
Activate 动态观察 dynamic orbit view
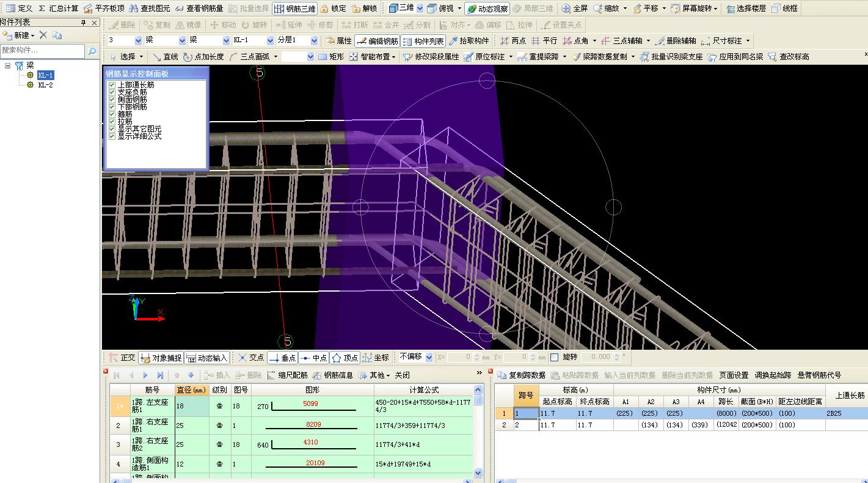point(486,9)
